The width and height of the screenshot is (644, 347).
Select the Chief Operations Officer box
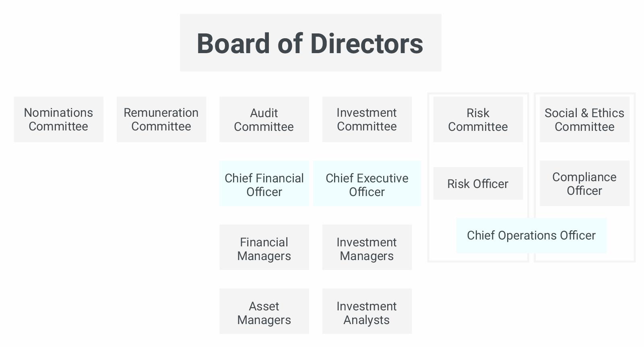click(x=531, y=235)
